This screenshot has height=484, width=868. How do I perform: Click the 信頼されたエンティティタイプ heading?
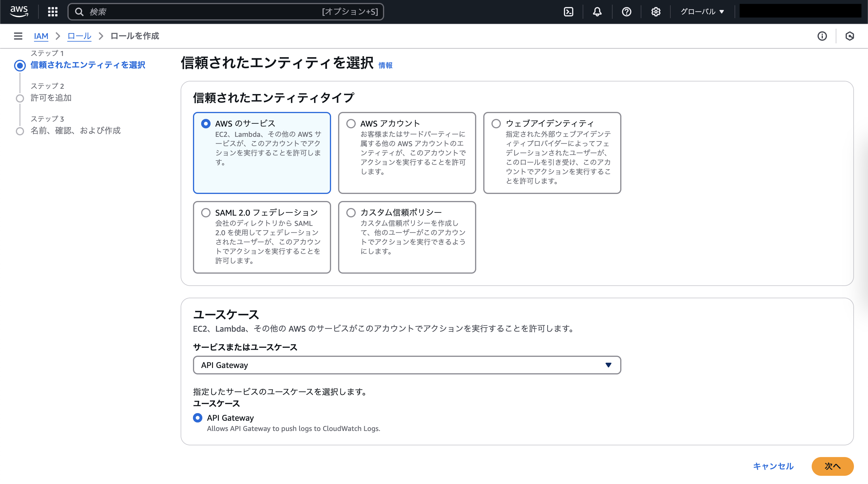coord(273,98)
